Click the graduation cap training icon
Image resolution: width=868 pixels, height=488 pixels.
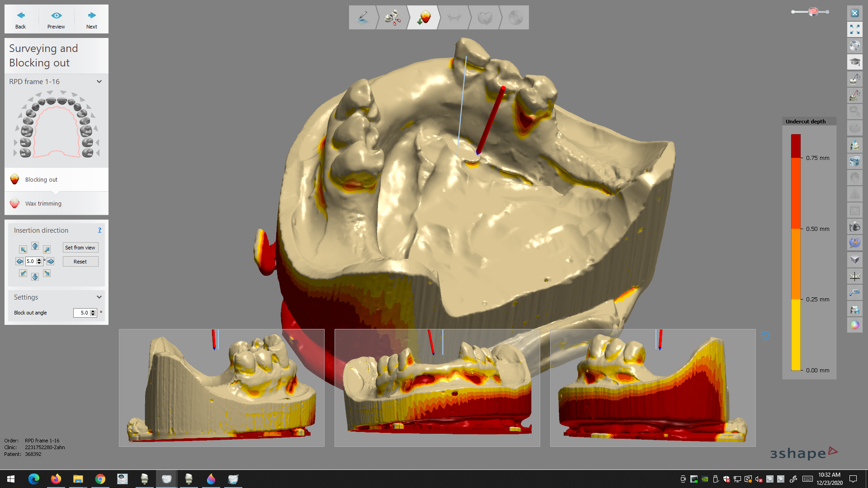854,62
